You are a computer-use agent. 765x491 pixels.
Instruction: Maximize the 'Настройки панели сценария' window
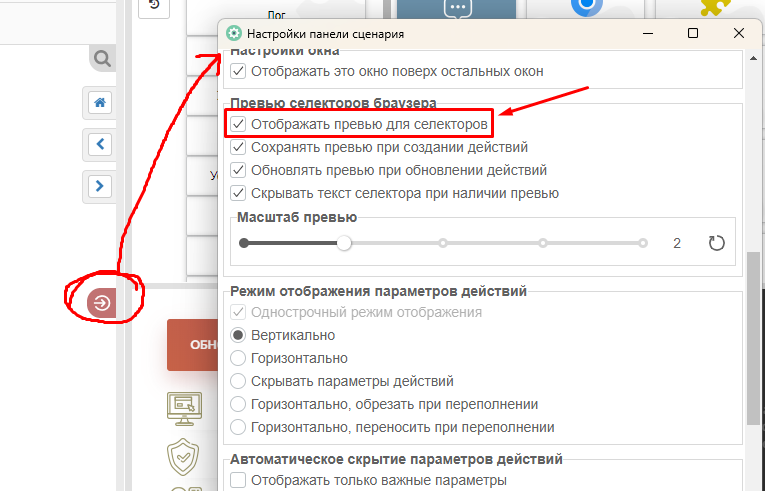tap(693, 33)
